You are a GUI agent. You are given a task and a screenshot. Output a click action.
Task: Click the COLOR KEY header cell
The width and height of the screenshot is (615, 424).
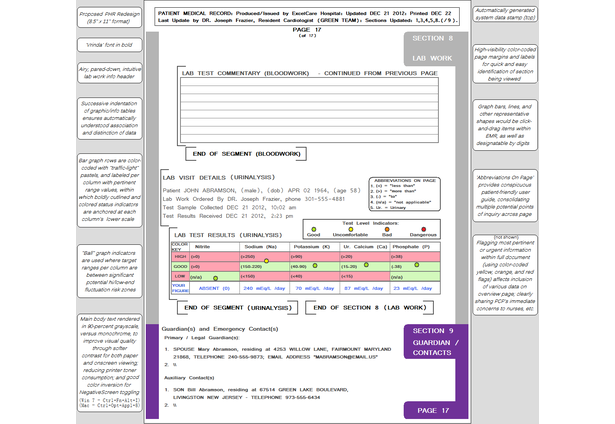[180, 247]
